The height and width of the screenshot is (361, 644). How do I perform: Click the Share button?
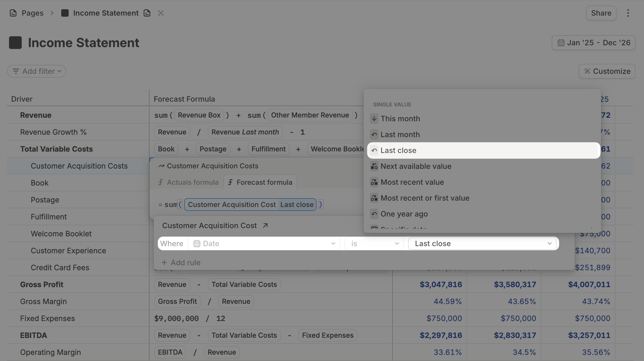click(601, 13)
